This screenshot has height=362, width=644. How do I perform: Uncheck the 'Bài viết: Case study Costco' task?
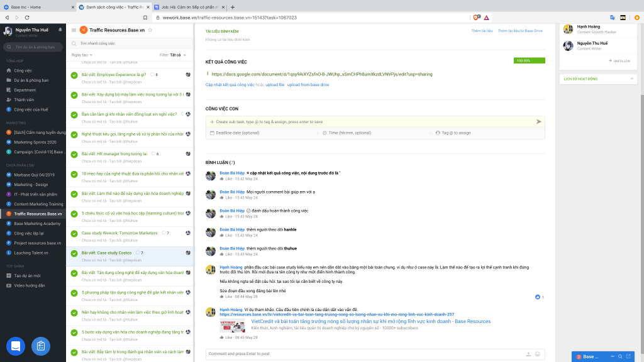click(74, 253)
